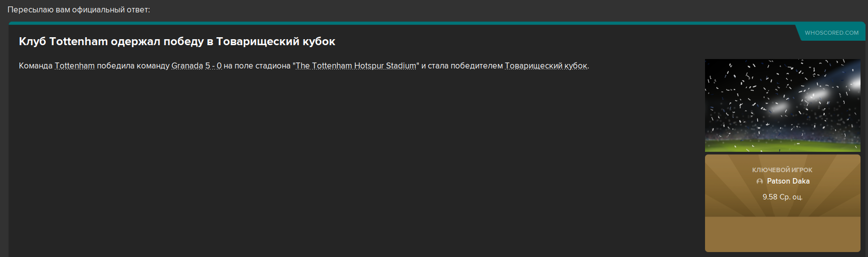Click the empty lower area of the key player card

tap(783, 234)
